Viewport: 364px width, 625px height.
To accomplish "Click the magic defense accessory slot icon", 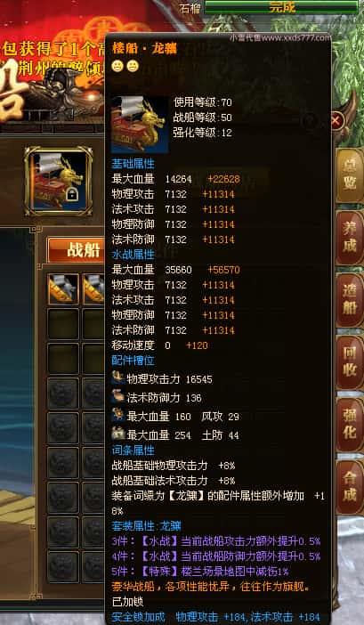I will click(x=118, y=396).
